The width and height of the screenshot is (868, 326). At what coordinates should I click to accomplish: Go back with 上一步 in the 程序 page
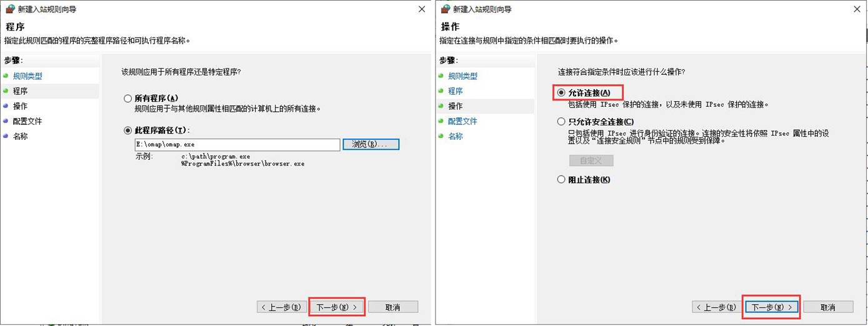click(281, 307)
